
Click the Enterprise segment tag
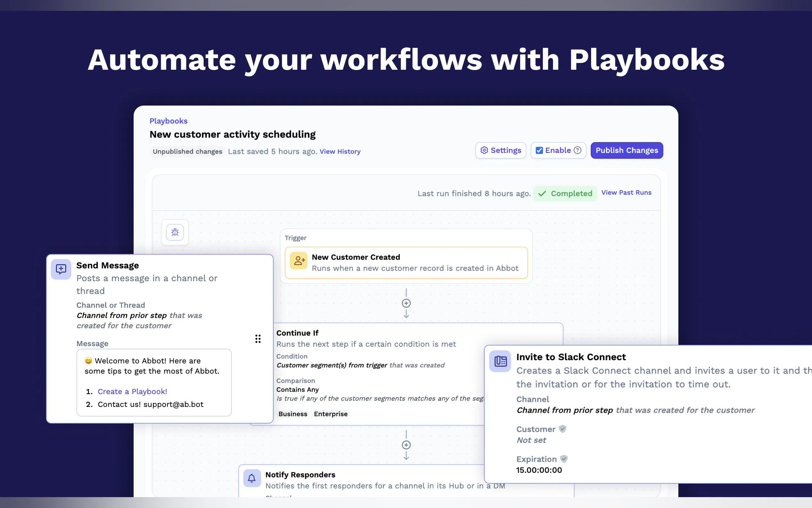331,414
